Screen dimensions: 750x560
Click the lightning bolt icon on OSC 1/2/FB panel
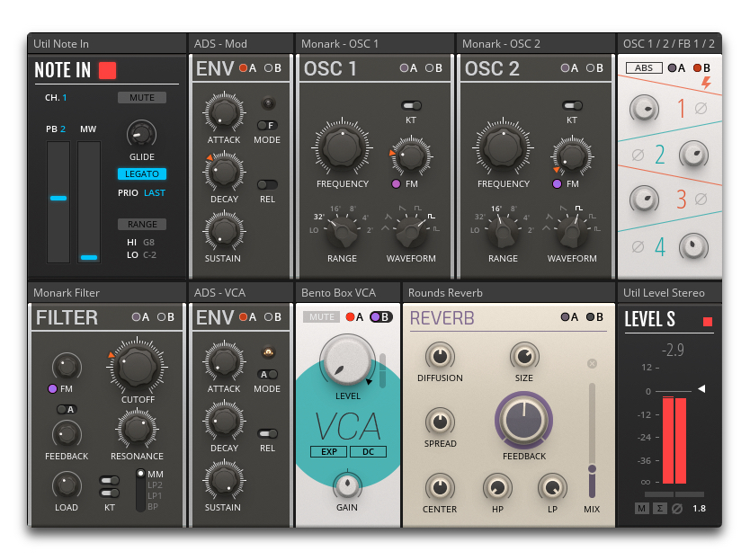point(706,84)
